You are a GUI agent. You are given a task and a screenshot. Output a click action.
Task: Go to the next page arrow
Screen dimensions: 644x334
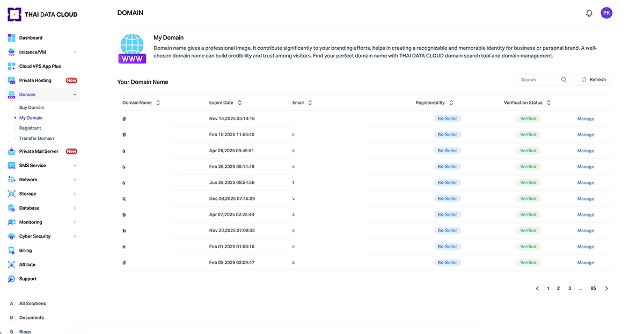(607, 288)
